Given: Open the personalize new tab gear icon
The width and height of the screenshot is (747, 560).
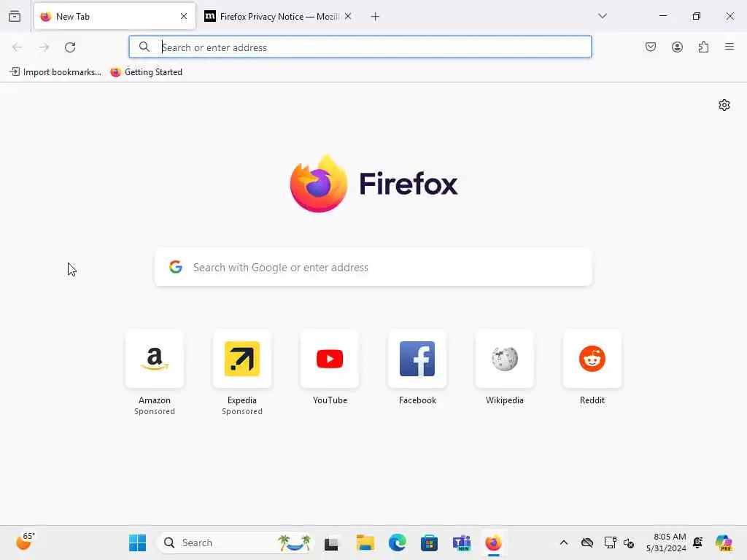Looking at the screenshot, I should 724,105.
